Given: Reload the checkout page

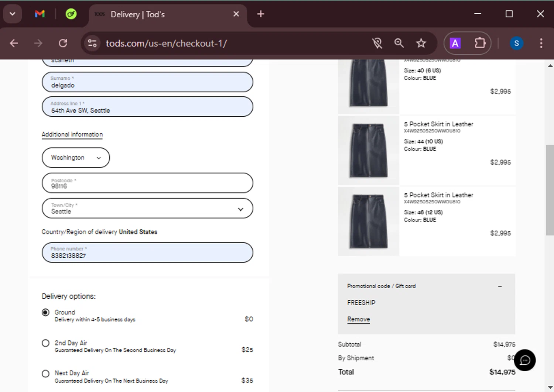Looking at the screenshot, I should 63,43.
